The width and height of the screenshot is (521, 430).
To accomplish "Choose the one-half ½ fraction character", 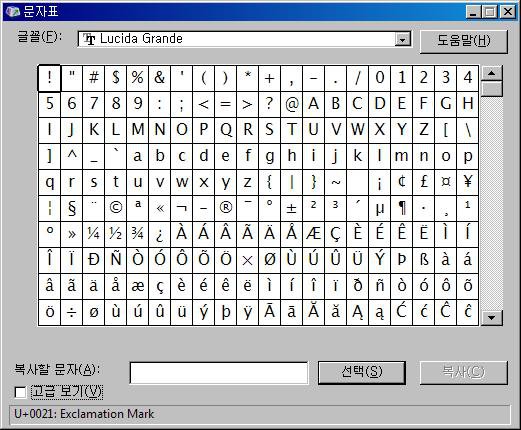I will tap(116, 234).
